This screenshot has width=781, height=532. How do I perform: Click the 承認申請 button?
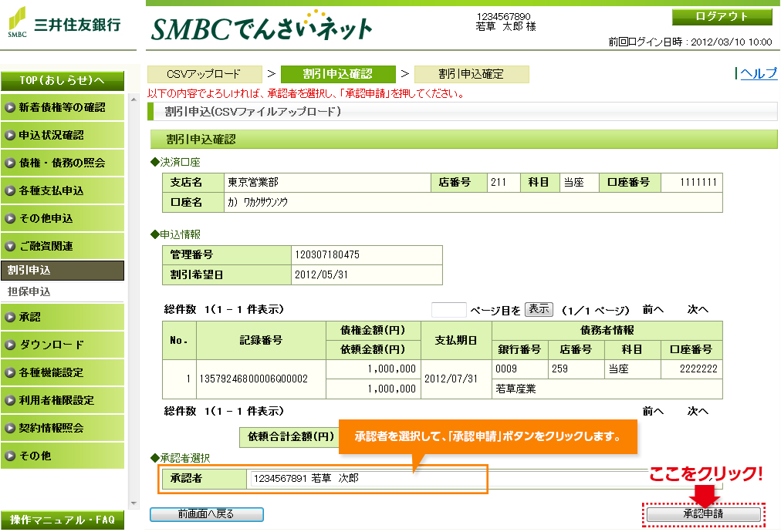point(703,514)
